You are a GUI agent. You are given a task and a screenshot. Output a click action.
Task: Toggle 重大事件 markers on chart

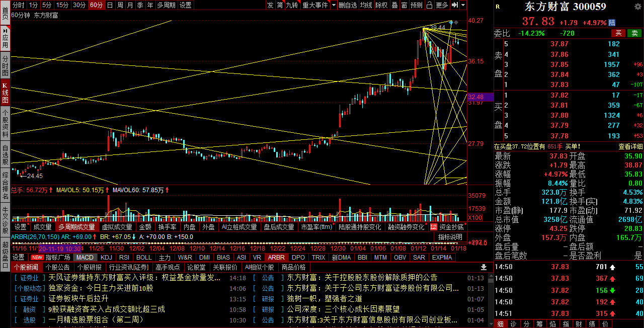tap(314, 5)
